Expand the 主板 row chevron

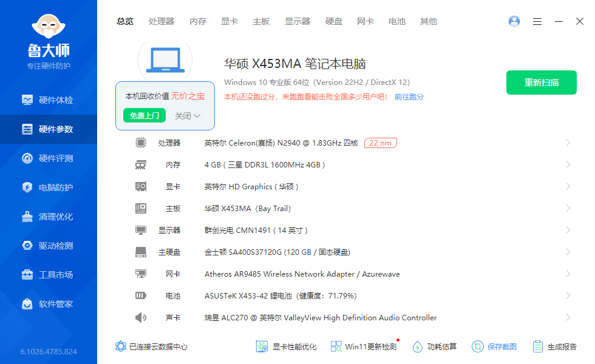tap(568, 208)
